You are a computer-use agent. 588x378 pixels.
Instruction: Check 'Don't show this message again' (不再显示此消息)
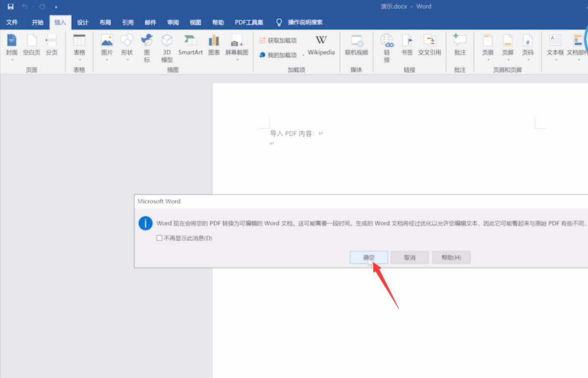point(159,238)
